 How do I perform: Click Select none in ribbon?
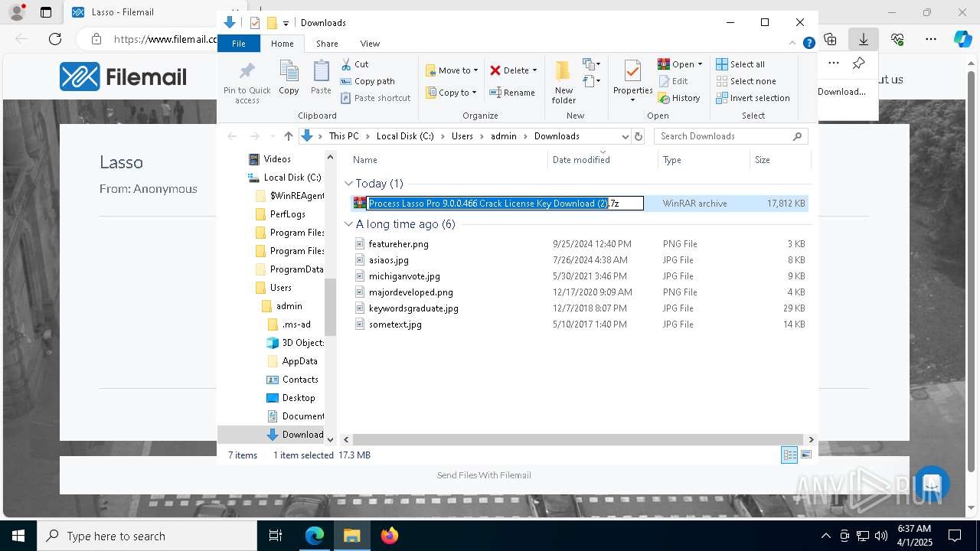tap(746, 81)
